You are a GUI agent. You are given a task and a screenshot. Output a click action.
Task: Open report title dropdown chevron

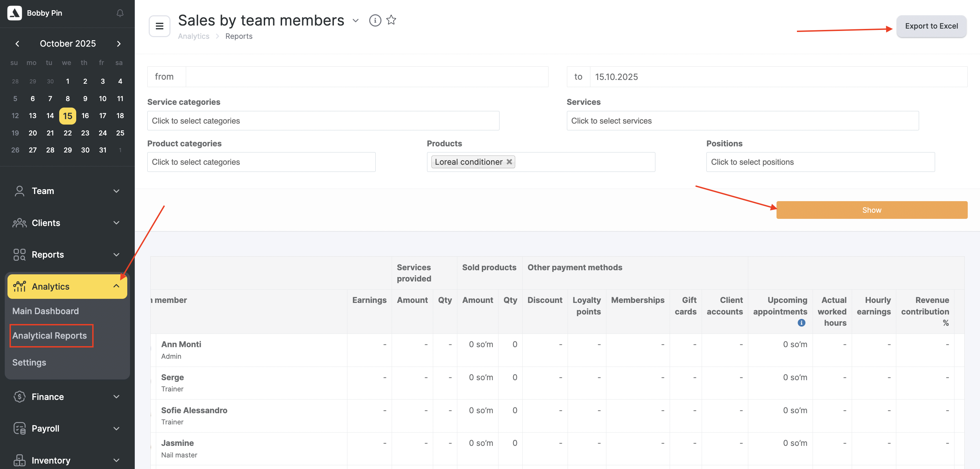(355, 20)
